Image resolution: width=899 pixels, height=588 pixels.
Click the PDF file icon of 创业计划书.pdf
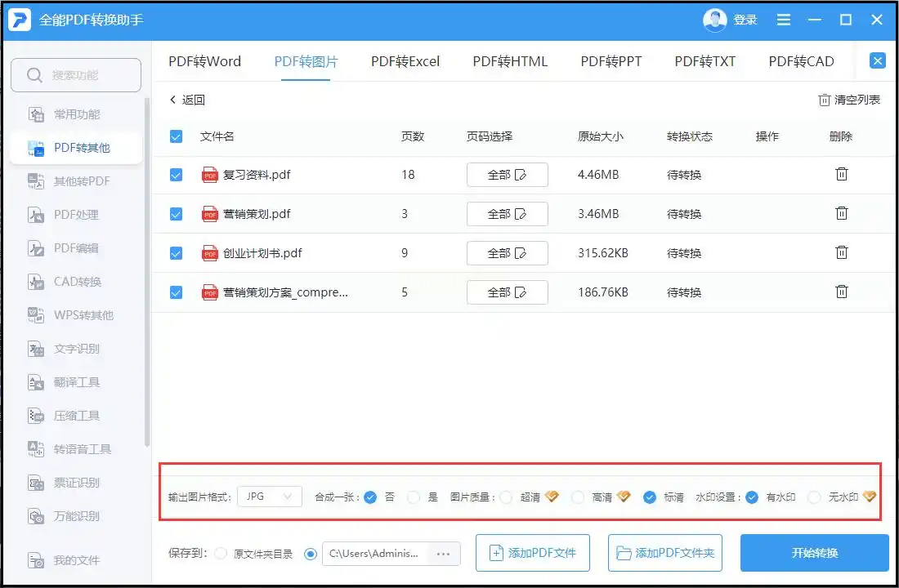pos(210,253)
